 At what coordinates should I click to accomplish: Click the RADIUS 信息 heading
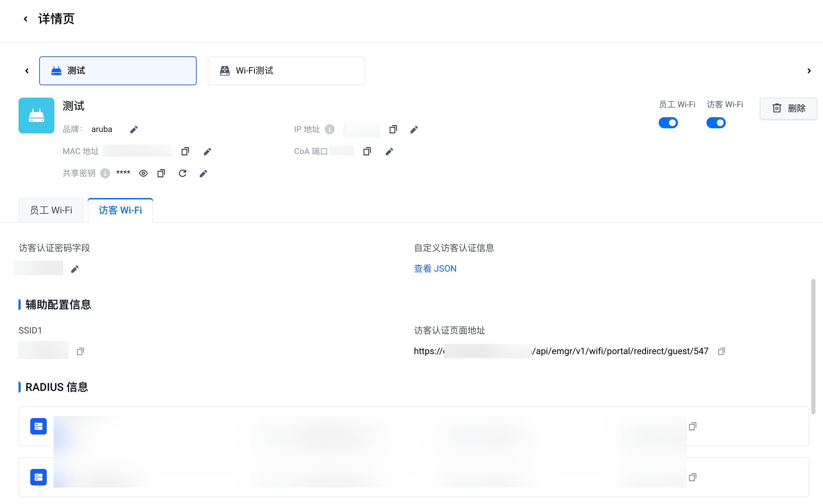click(x=57, y=387)
